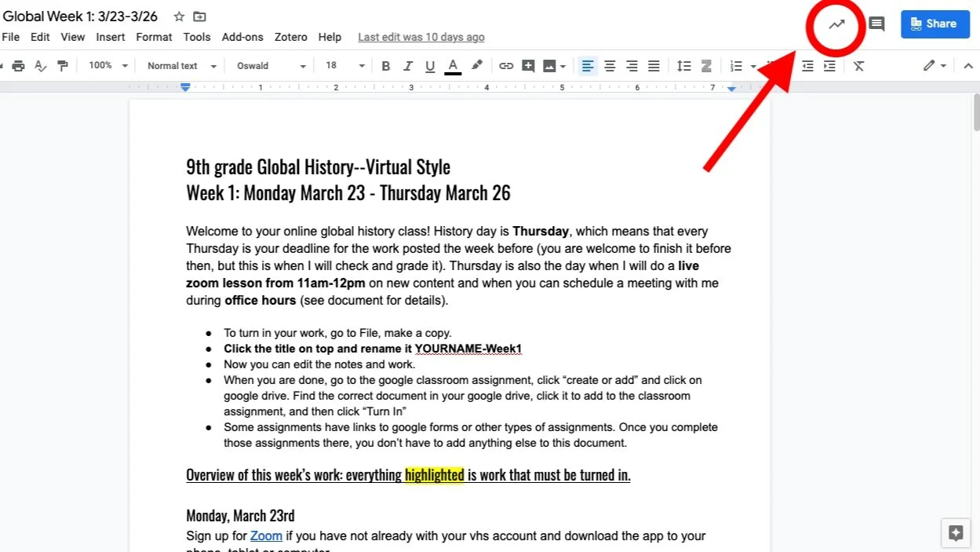Image resolution: width=980 pixels, height=552 pixels.
Task: Open the Normal text styles dropdown
Action: [181, 66]
